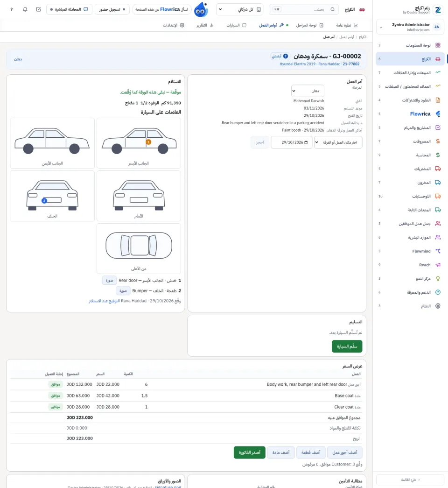Open the الإعدادات settings tab
The image size is (448, 488).
[173, 25]
